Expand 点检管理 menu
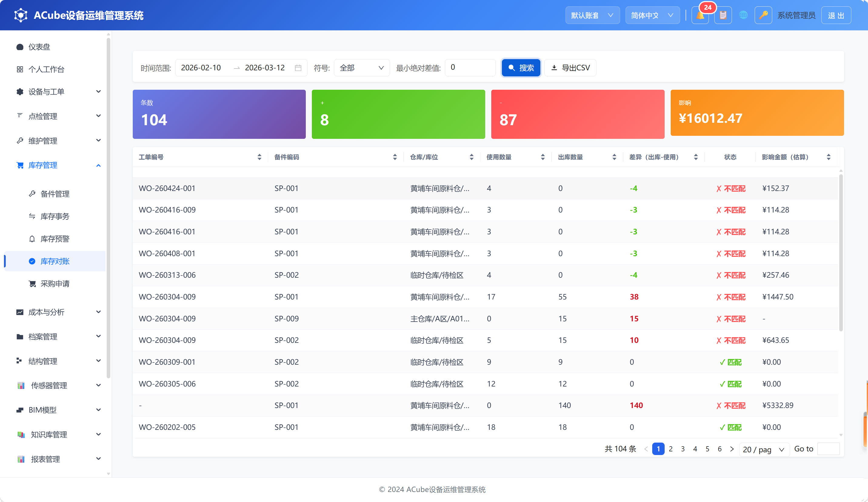Viewport: 868px width, 502px height. pos(55,116)
